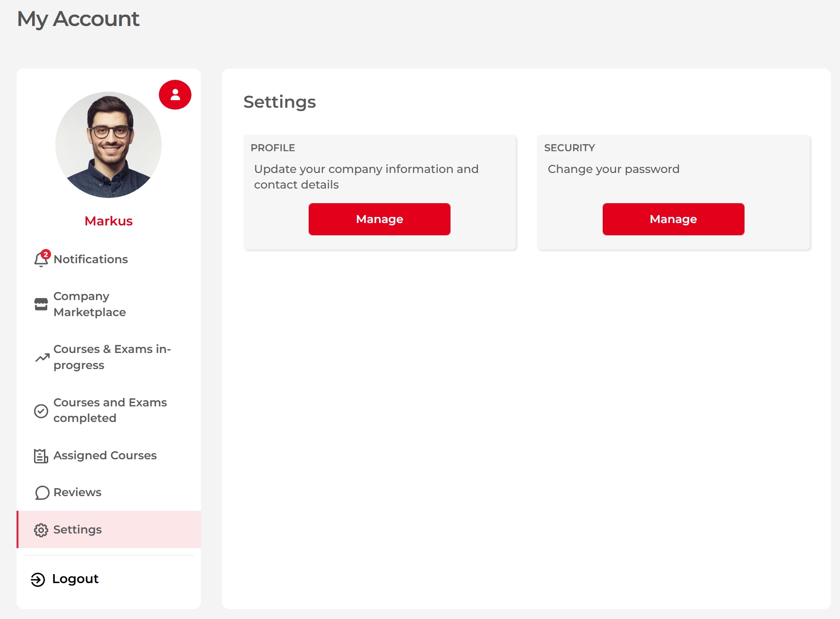Click the Settings gear icon

coord(41,530)
